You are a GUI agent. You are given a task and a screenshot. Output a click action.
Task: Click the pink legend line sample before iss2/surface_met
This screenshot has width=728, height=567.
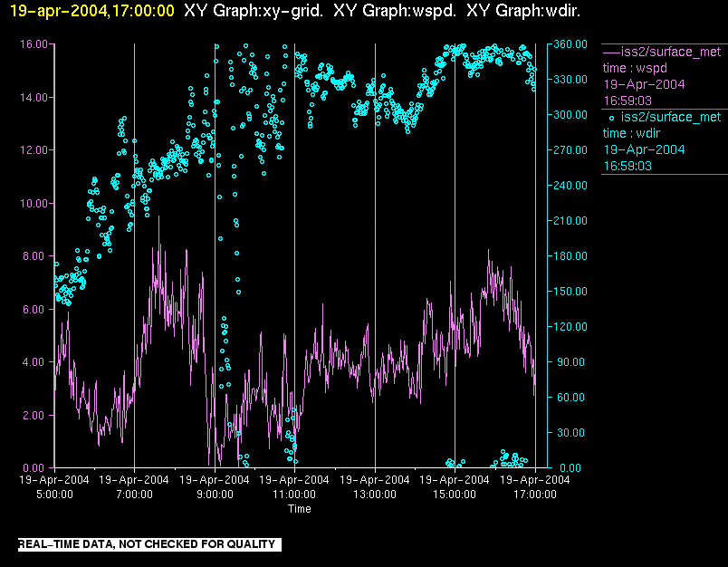(x=611, y=52)
